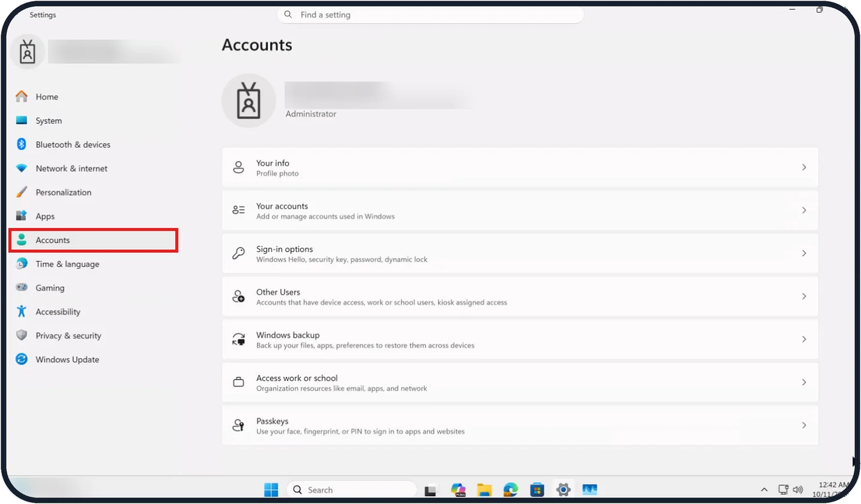Viewport: 861px width, 504px height.
Task: Open Microsoft Store from the taskbar
Action: [537, 490]
